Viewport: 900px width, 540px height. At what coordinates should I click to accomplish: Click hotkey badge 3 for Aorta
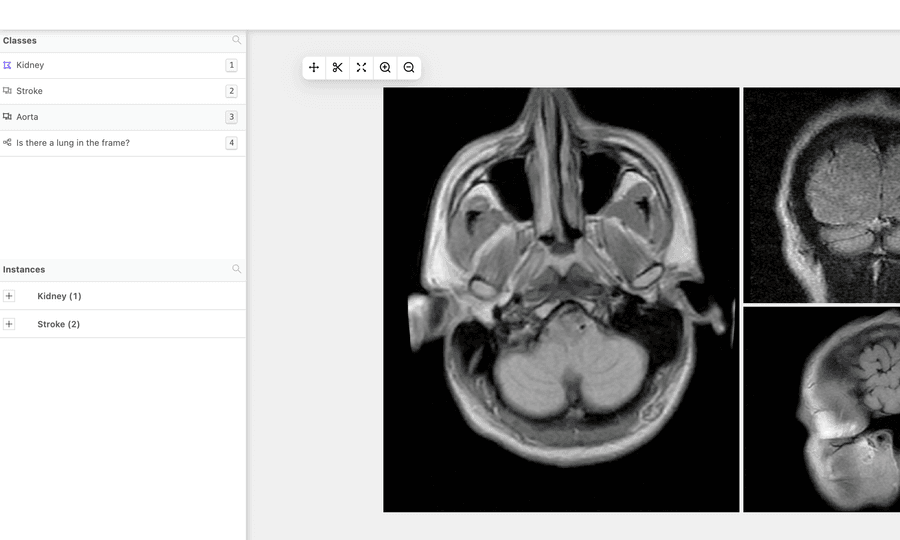tap(231, 117)
